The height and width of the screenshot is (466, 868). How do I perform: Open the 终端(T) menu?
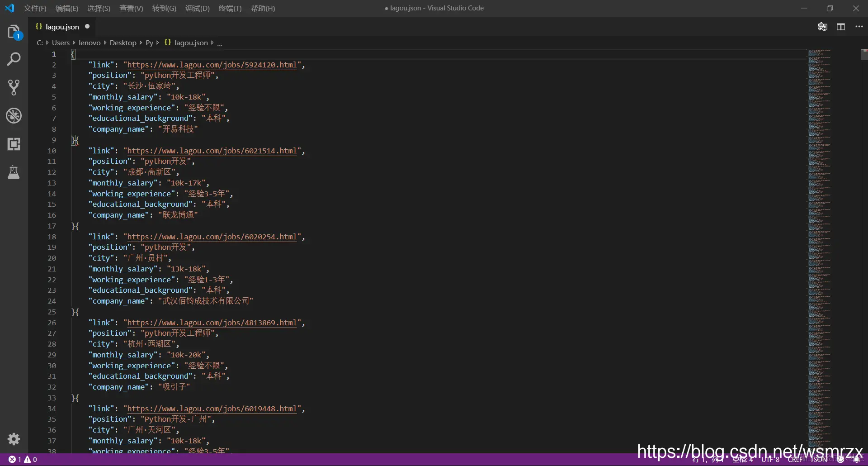click(230, 8)
